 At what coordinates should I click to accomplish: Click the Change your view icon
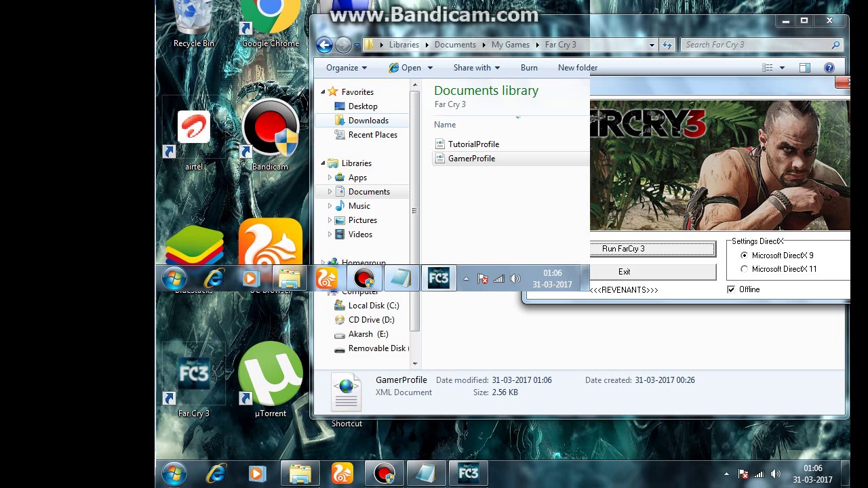[x=768, y=68]
